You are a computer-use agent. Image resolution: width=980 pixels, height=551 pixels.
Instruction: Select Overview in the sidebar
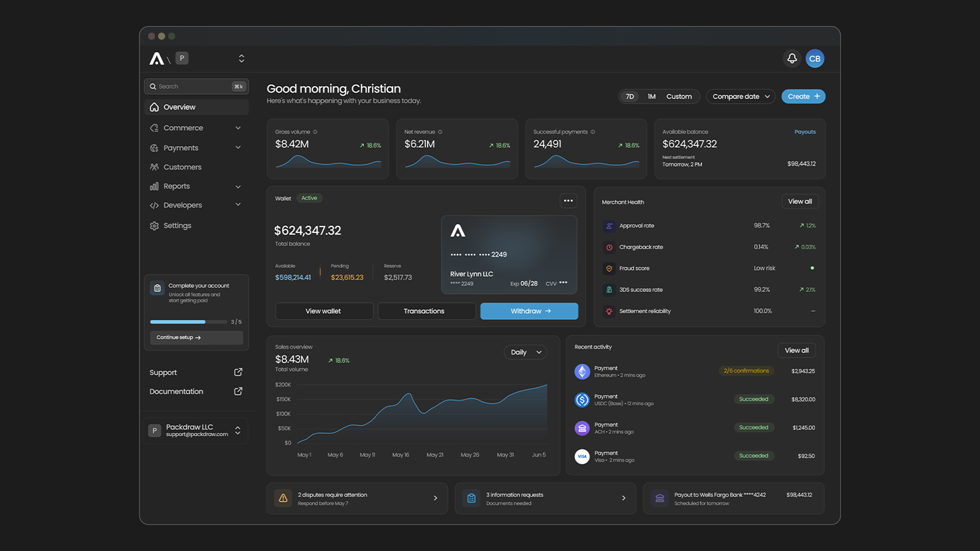point(196,107)
